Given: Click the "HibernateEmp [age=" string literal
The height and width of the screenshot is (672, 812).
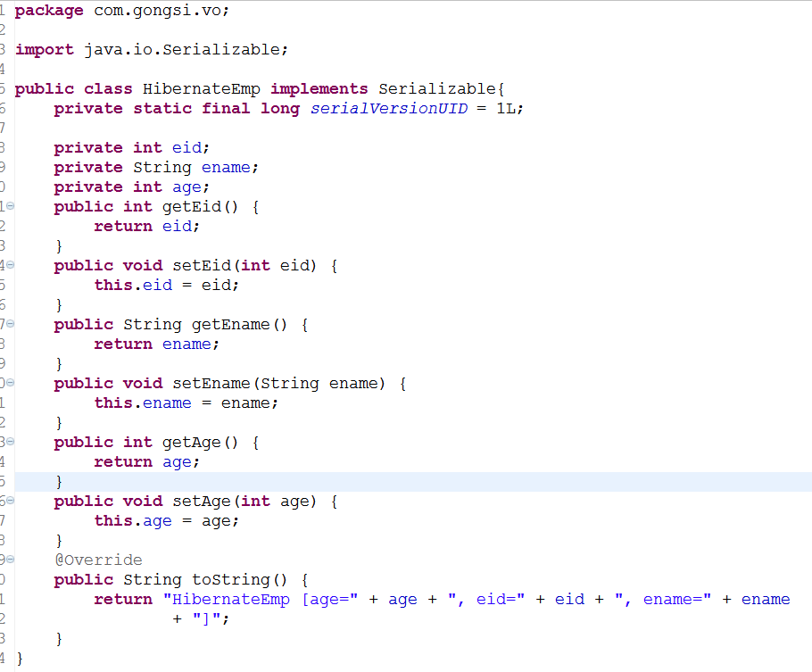Looking at the screenshot, I should click(260, 600).
